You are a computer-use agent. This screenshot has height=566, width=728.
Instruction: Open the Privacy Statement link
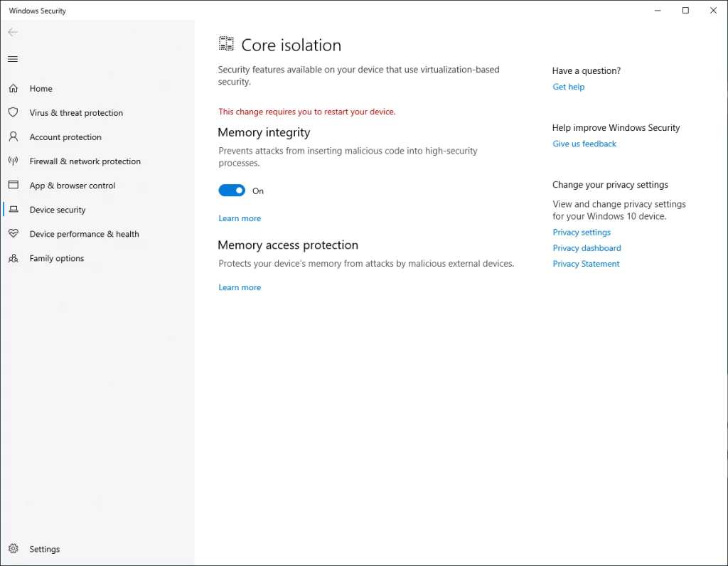pos(586,264)
